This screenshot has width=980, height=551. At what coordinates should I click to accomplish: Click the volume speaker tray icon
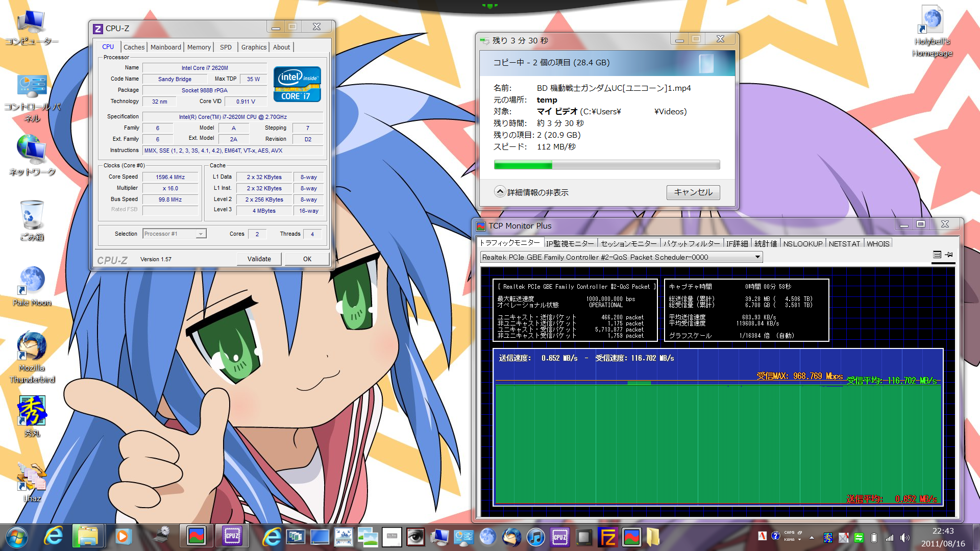coord(904,537)
